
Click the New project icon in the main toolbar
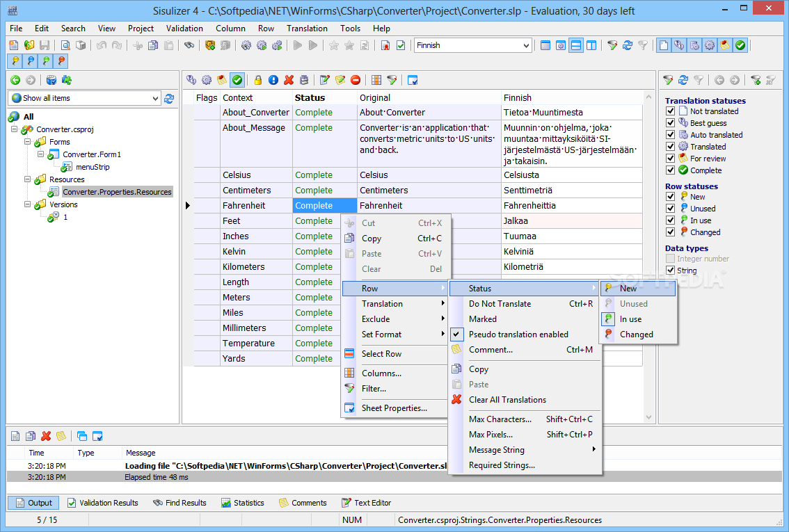click(14, 45)
